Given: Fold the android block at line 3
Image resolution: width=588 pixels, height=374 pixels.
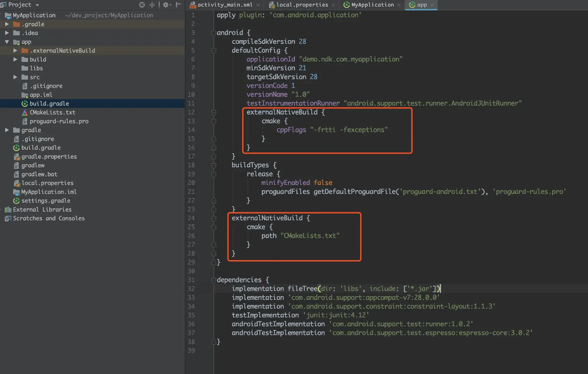Looking at the screenshot, I should click(214, 33).
